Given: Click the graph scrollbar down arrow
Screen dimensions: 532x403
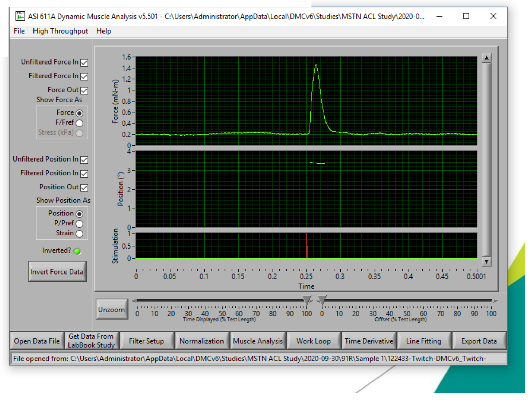Looking at the screenshot, I should [486, 261].
